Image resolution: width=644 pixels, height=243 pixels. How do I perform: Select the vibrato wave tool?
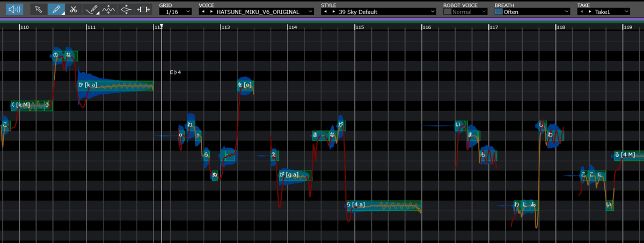[x=109, y=9]
